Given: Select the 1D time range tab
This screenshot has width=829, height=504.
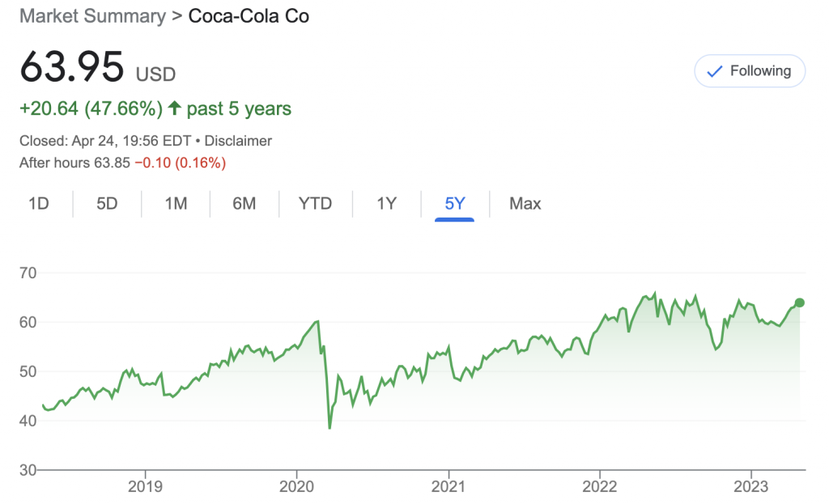Looking at the screenshot, I should [39, 203].
